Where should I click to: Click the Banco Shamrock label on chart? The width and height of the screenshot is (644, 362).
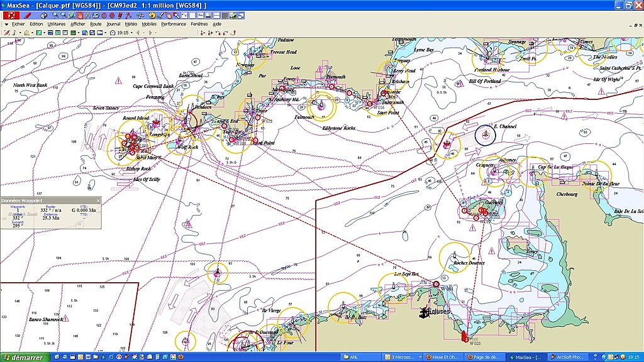tap(46, 319)
